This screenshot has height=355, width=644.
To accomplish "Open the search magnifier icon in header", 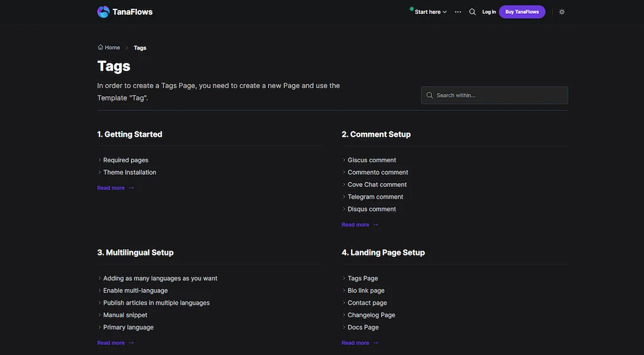I will (472, 12).
